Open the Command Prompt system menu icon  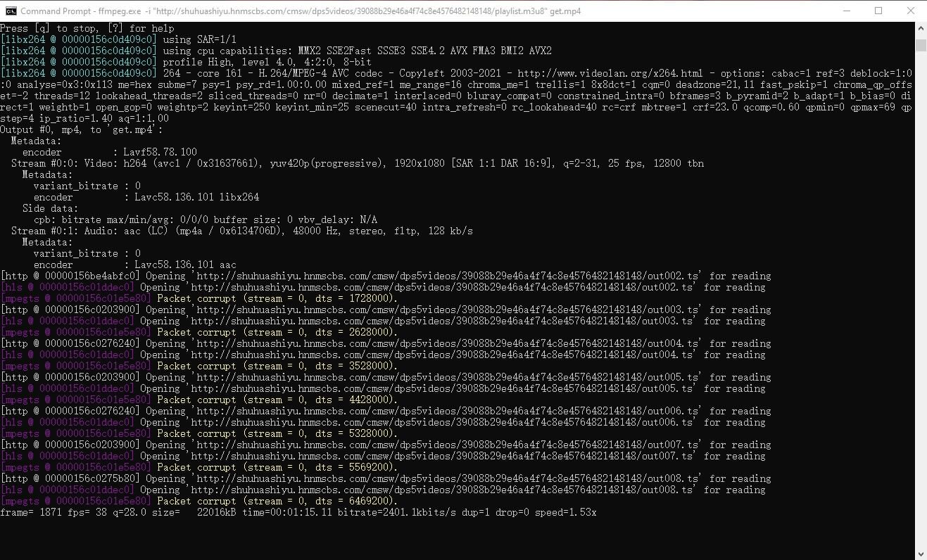(9, 11)
